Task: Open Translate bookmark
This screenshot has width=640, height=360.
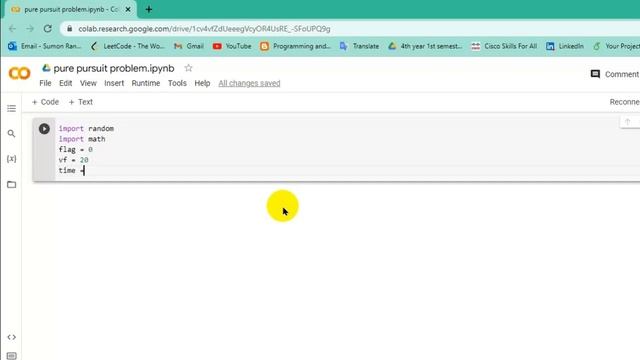Action: point(359,46)
